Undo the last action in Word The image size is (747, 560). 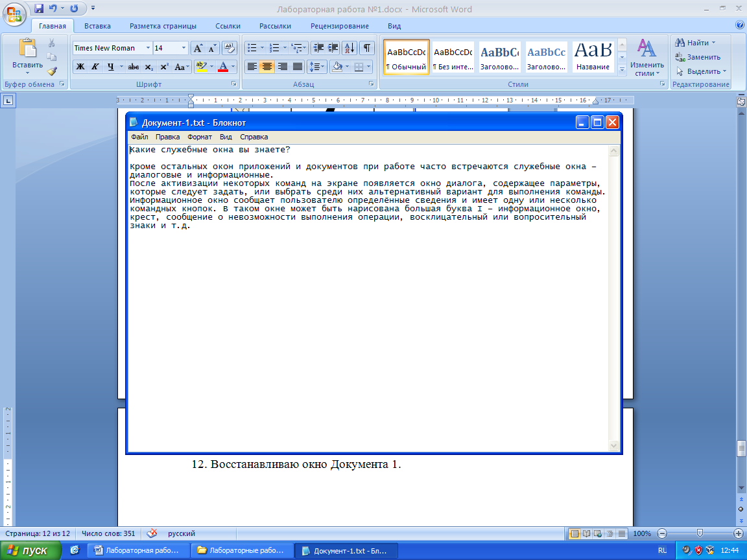53,8
